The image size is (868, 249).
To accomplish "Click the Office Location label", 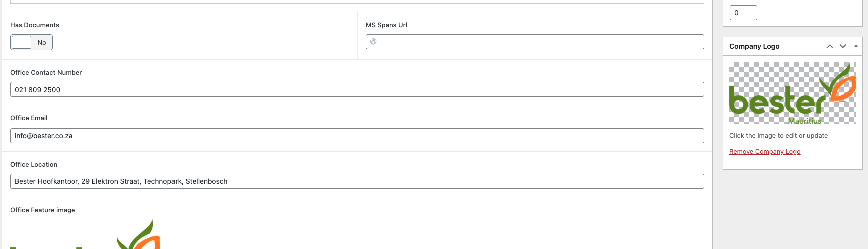I will coord(34,165).
